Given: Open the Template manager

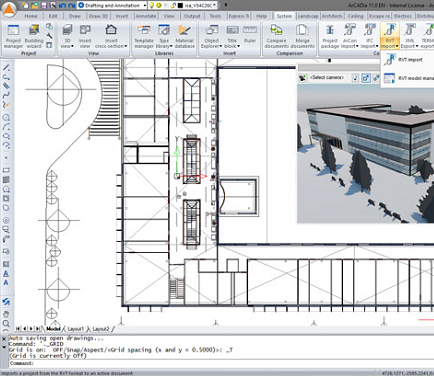Looking at the screenshot, I should tap(144, 36).
